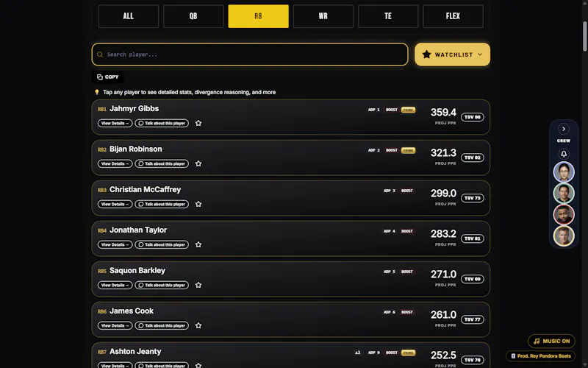Click the Jahmyr Gibbs player name
The width and height of the screenshot is (588, 368).
134,108
